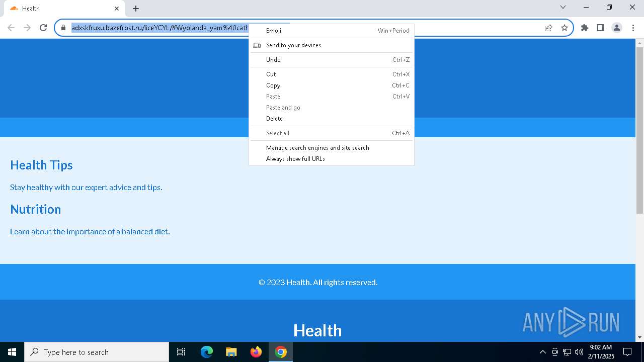
Task: Open the Chrome profile avatar
Action: coord(617,28)
